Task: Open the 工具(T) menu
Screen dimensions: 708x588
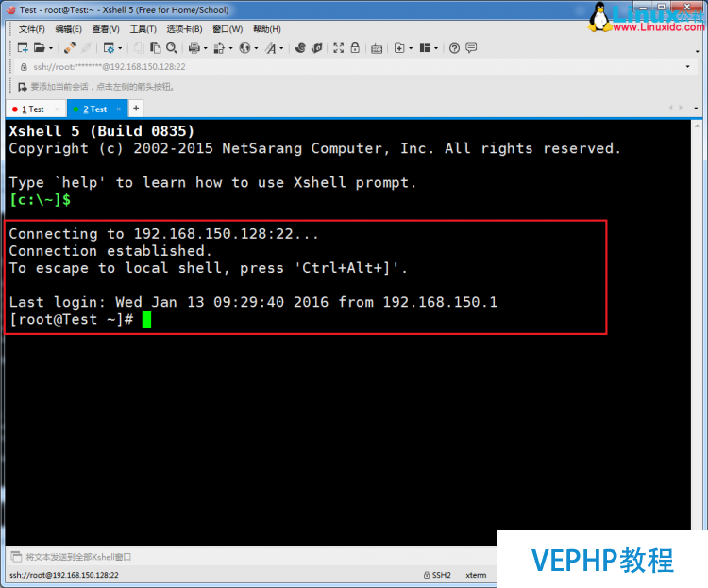Action: pos(143,29)
